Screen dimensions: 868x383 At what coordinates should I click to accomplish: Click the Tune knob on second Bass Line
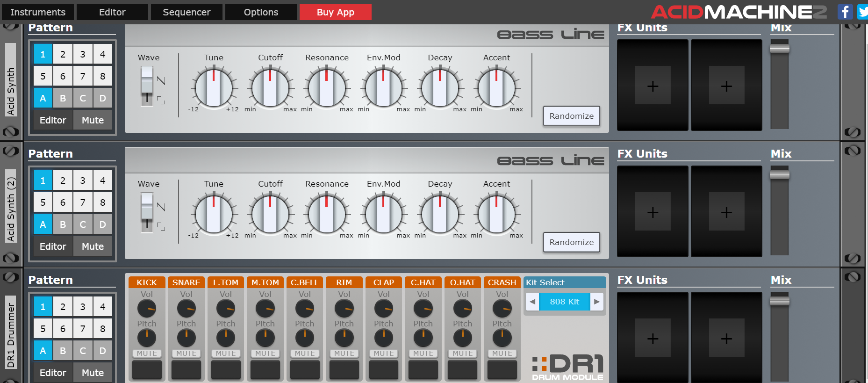click(x=214, y=214)
